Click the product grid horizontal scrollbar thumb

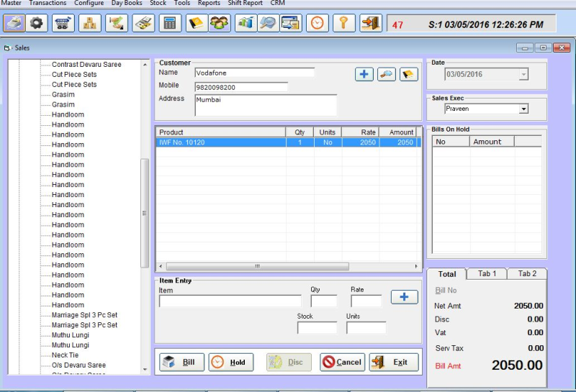tap(258, 266)
